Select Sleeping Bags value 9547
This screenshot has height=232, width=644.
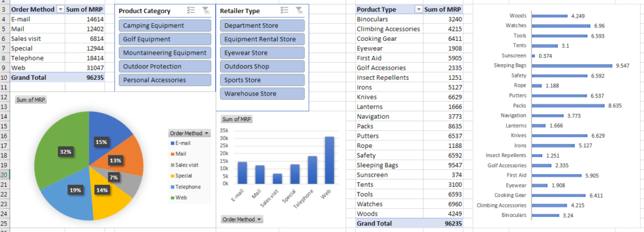pos(443,165)
